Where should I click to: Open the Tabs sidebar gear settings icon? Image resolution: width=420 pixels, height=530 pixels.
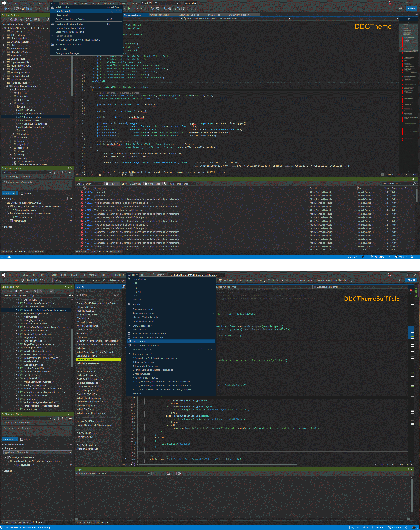[x=83, y=287]
